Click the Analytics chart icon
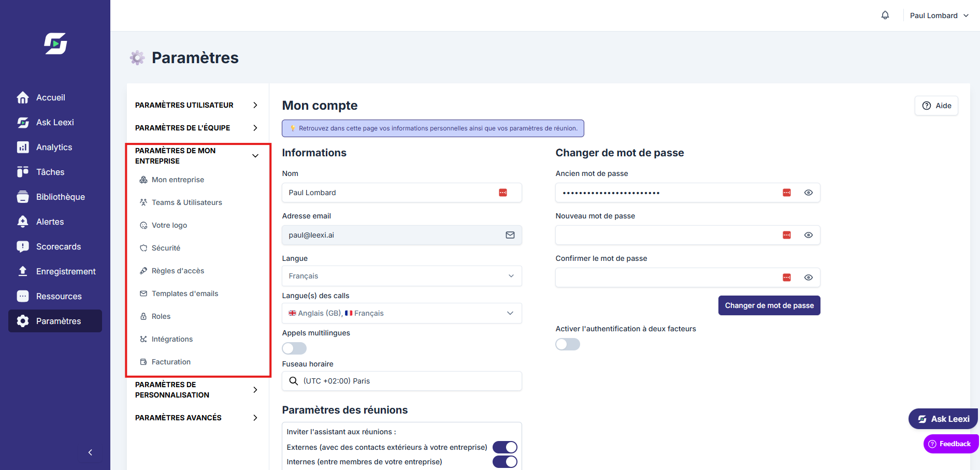 [x=23, y=147]
